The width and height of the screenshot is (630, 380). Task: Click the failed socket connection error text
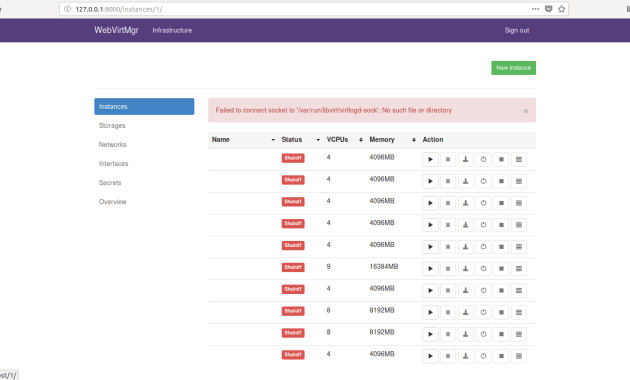333,110
